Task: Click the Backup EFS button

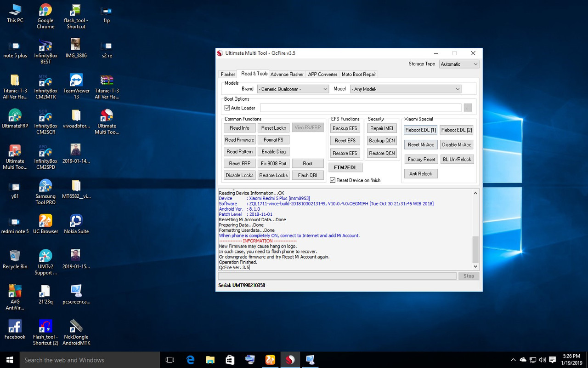Action: 345,128
